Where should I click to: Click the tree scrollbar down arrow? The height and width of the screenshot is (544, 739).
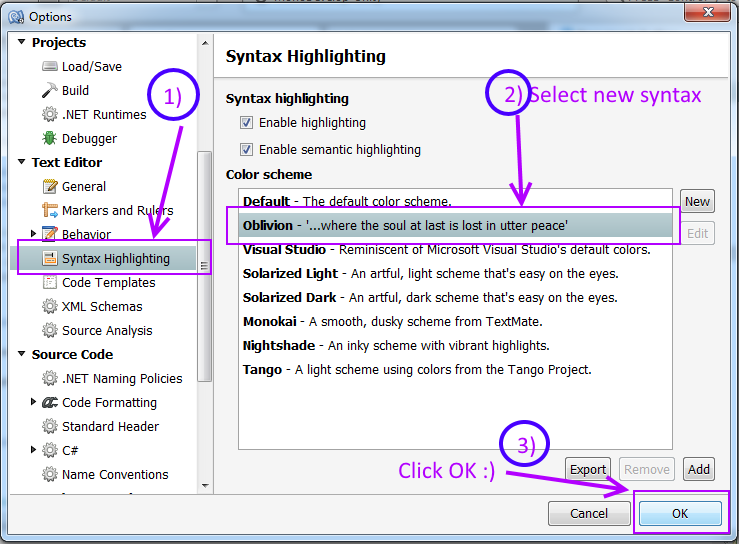point(205,486)
